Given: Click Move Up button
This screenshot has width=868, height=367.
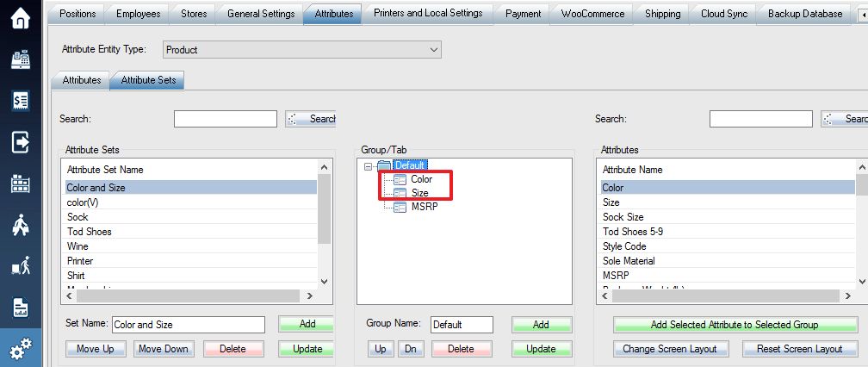Looking at the screenshot, I should coord(96,349).
